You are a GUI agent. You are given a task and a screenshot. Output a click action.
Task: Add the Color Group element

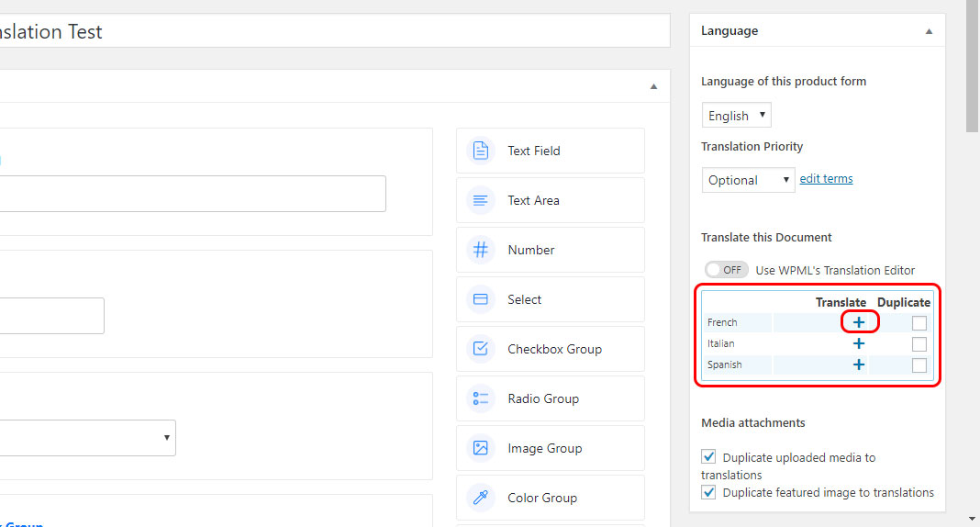(550, 498)
